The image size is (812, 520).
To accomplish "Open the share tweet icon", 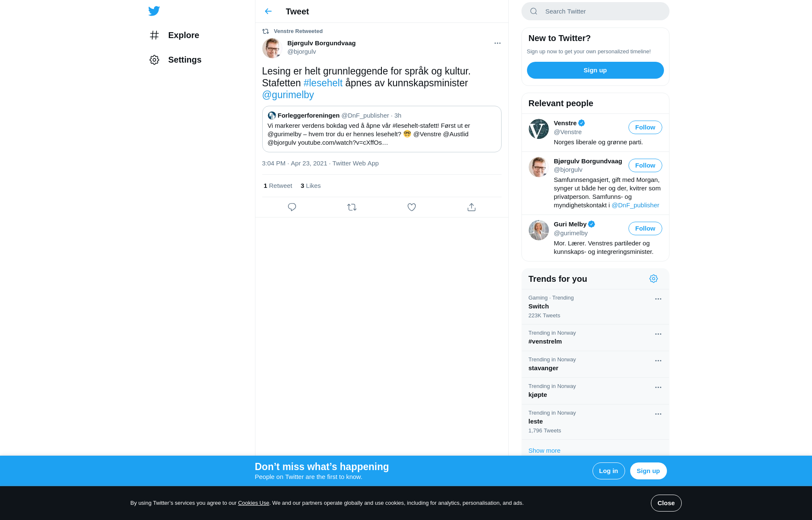I will [x=472, y=207].
